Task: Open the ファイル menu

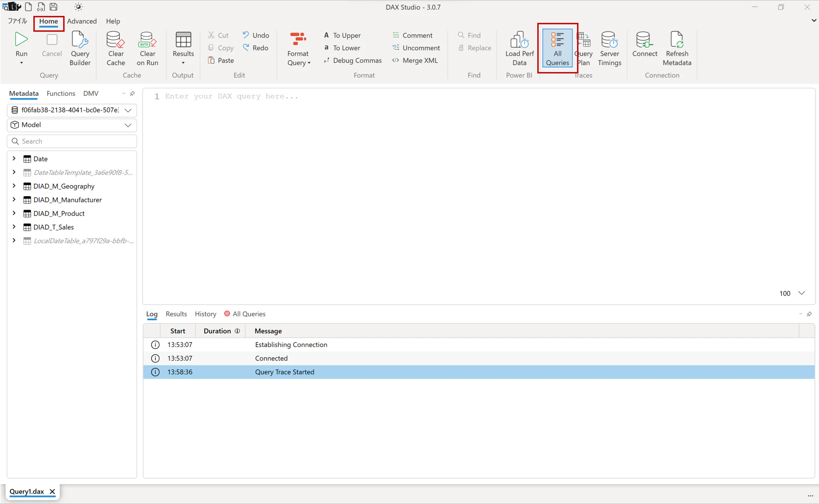Action: (17, 21)
